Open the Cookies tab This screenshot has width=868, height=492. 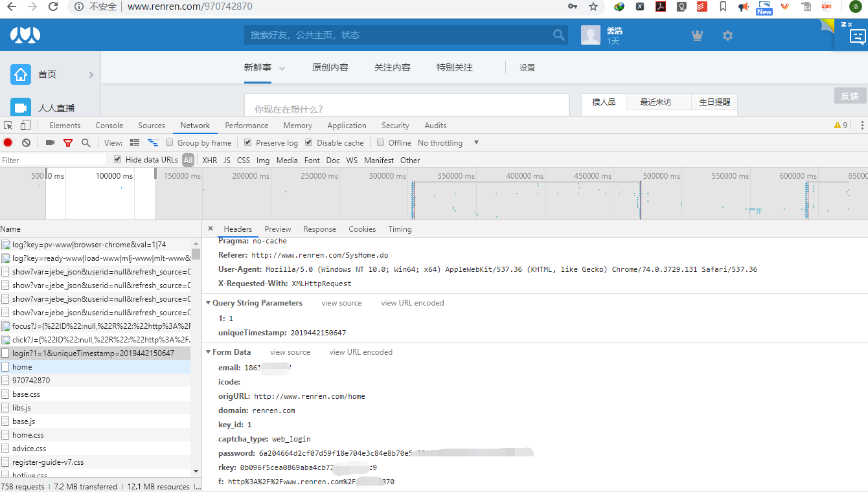362,229
